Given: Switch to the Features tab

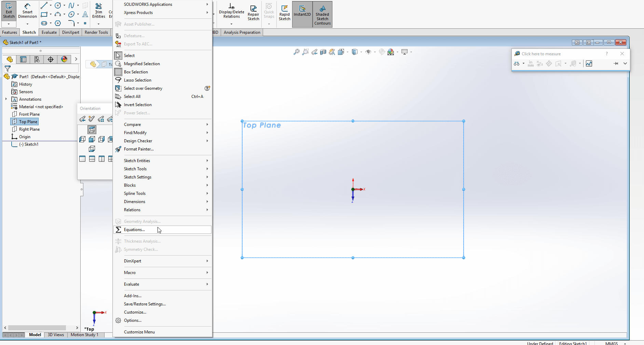Looking at the screenshot, I should pyautogui.click(x=10, y=32).
